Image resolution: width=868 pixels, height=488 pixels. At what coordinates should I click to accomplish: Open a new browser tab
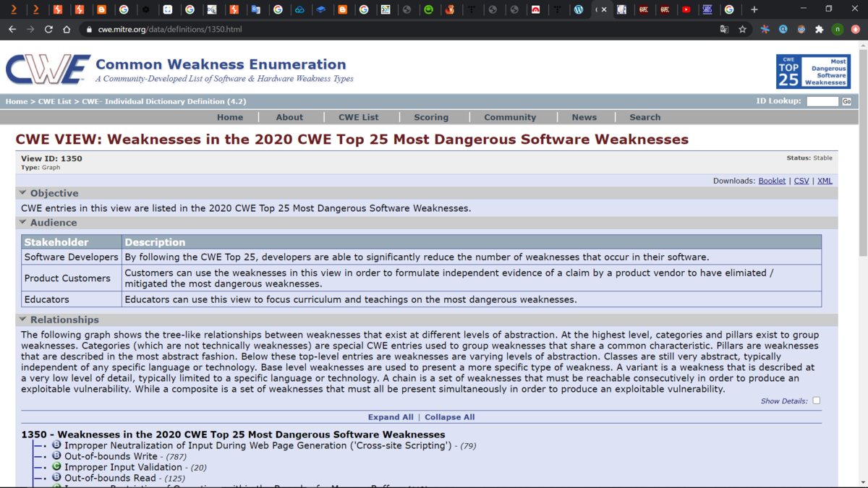(754, 9)
